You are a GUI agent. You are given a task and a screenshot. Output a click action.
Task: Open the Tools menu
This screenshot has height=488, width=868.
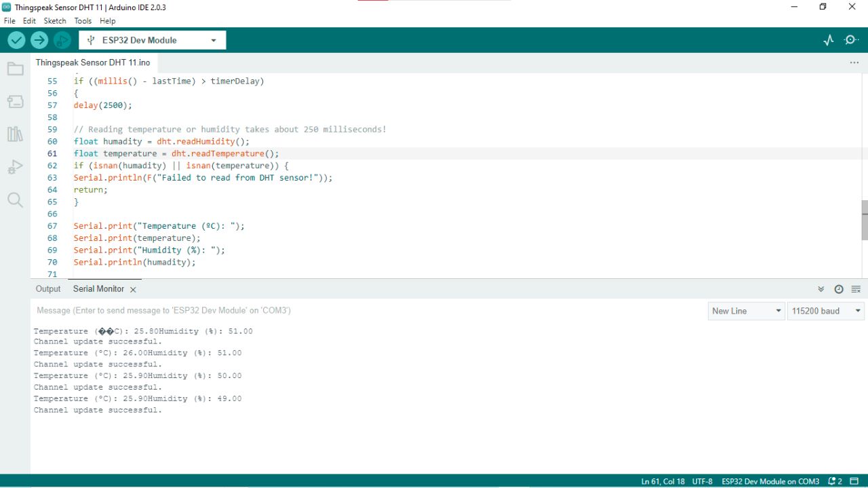pos(83,21)
